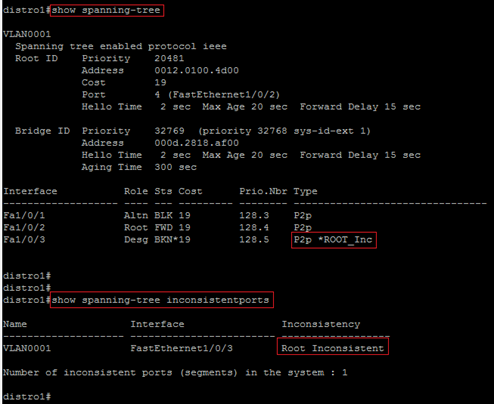Click 'Root' role for Fa1/0/2
494x404 pixels.
136,227
